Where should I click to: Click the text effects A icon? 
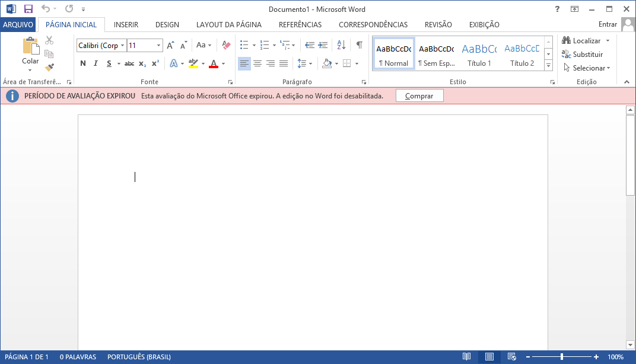(x=174, y=63)
